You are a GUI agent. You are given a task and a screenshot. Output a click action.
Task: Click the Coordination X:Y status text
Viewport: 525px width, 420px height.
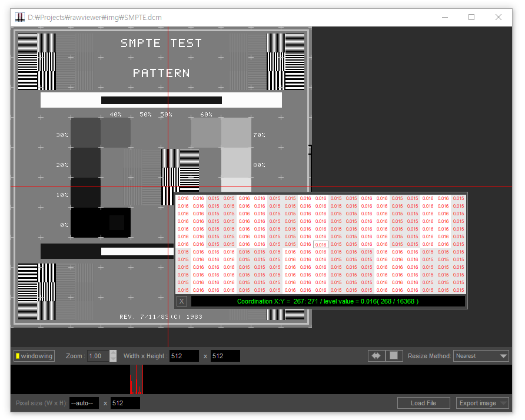point(328,301)
